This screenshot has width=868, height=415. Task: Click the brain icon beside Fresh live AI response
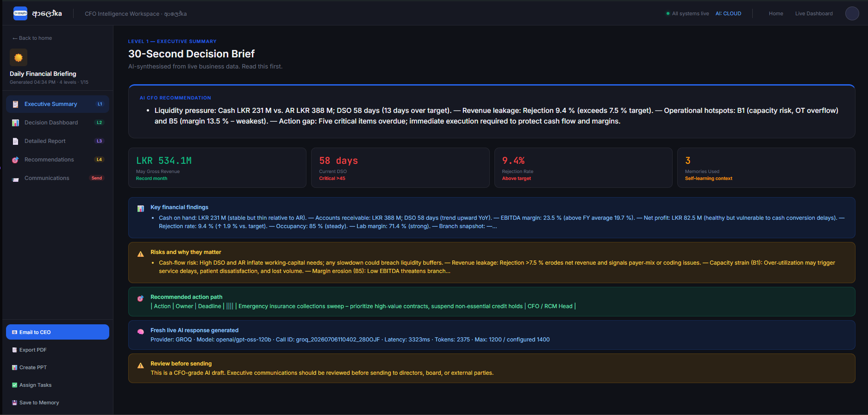click(141, 332)
